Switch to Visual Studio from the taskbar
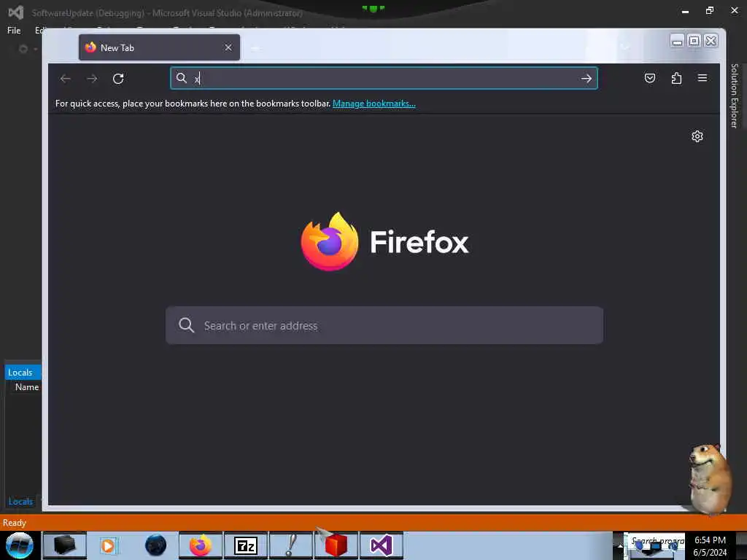Viewport: 747px width, 560px height. pos(381,545)
